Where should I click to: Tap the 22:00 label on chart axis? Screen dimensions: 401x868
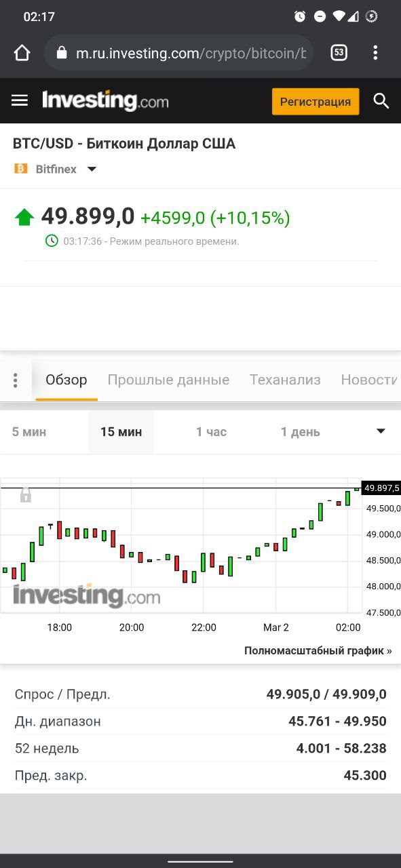coord(204,627)
